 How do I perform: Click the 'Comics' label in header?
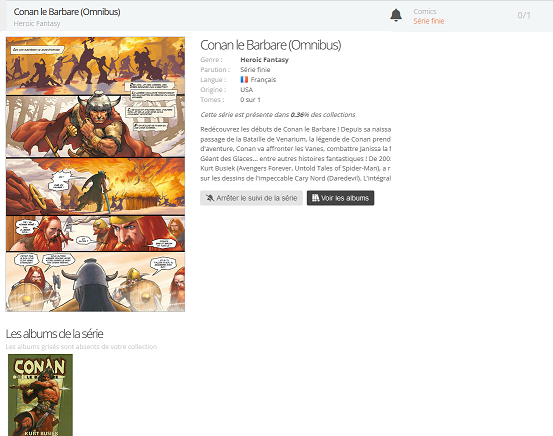click(425, 12)
